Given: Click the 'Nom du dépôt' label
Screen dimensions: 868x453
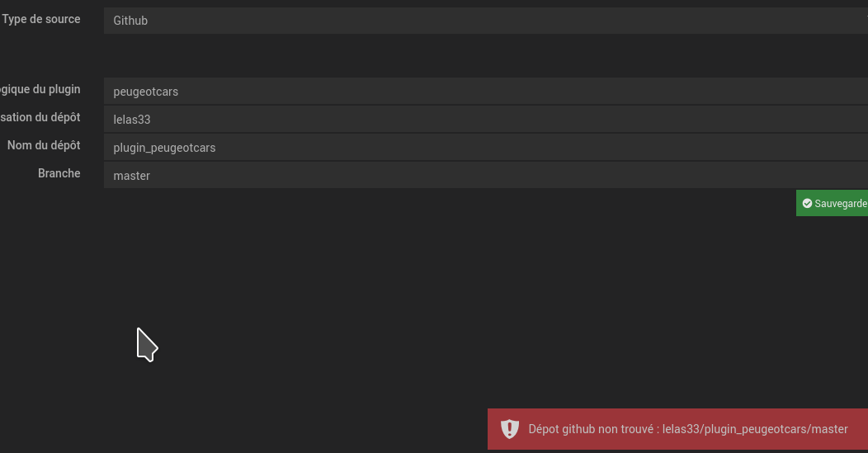Looking at the screenshot, I should click(x=44, y=145).
